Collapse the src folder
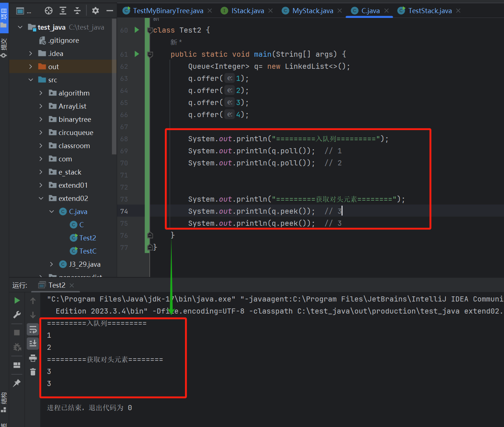 tap(31, 80)
